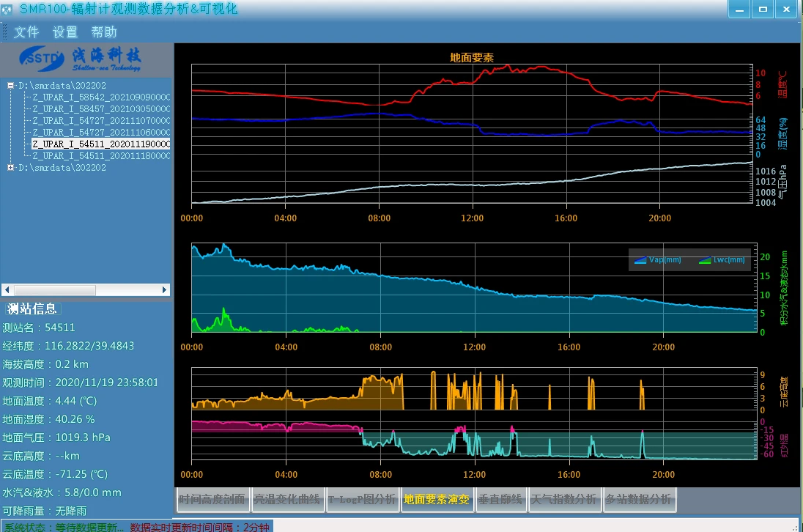
Task: Show the 多站数据分析 view
Action: point(638,500)
